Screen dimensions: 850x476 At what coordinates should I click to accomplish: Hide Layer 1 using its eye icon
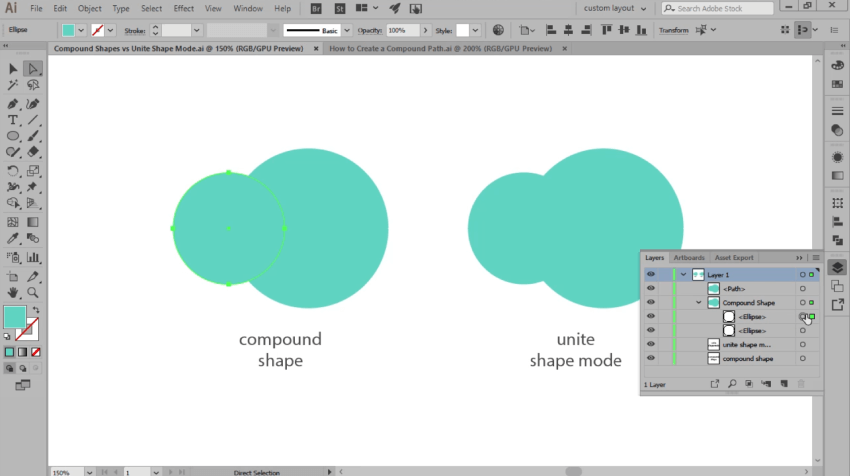651,274
